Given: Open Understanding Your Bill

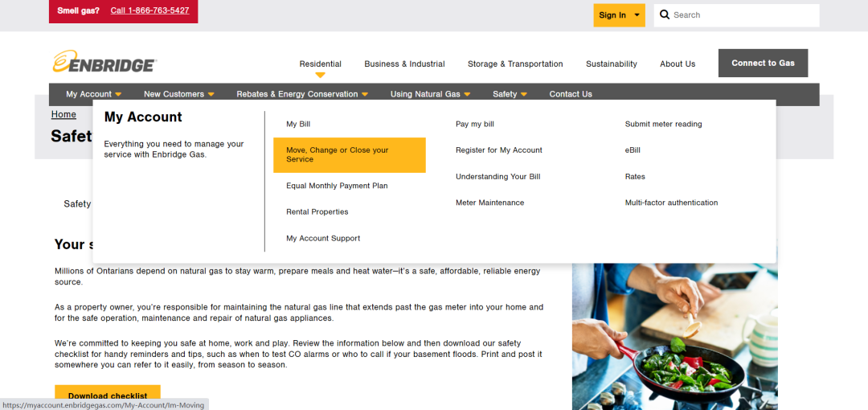Looking at the screenshot, I should point(497,177).
